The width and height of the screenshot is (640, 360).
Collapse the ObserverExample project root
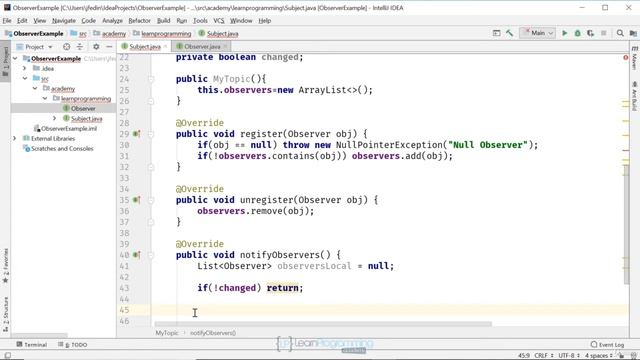click(15, 59)
